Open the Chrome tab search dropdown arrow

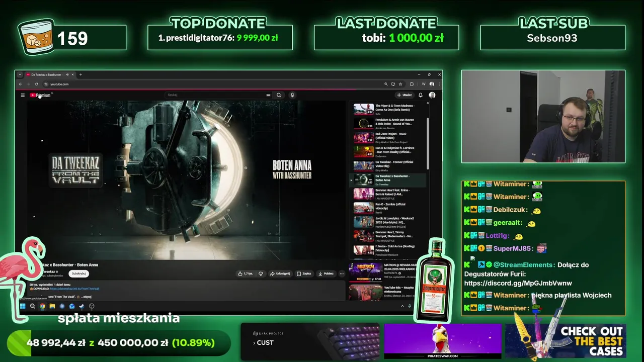(x=20, y=74)
